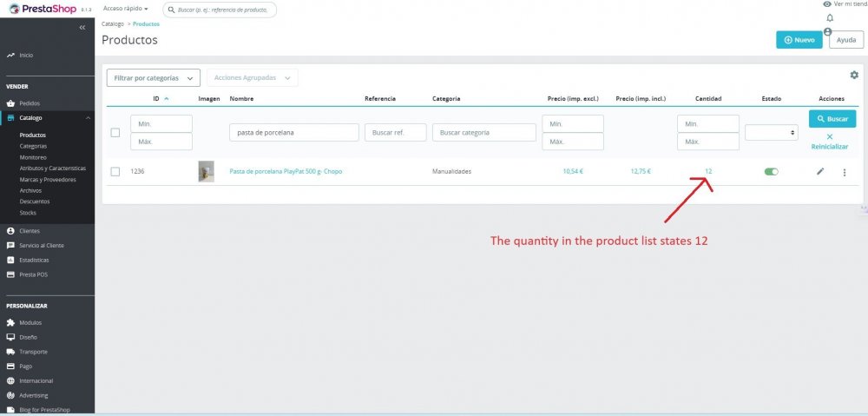Screen dimensions: 868x416
Task: Collapse the sidebar with double-chevron icon
Action: [82, 27]
